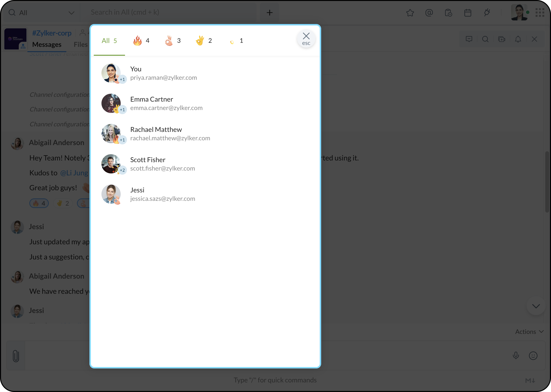Open the emoji smiley picker
The image size is (551, 392).
[533, 355]
